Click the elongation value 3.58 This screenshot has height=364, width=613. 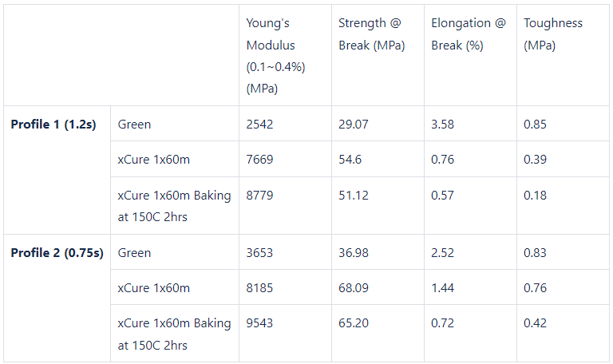[442, 125]
